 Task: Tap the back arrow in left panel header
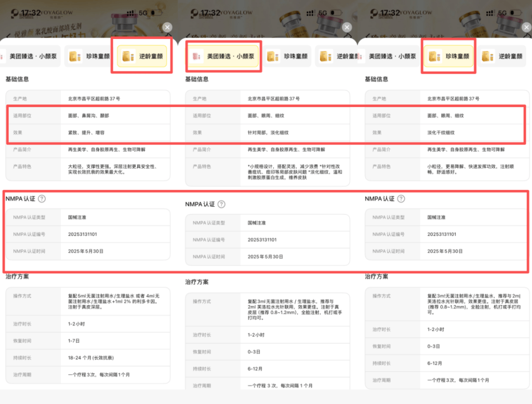click(9, 35)
